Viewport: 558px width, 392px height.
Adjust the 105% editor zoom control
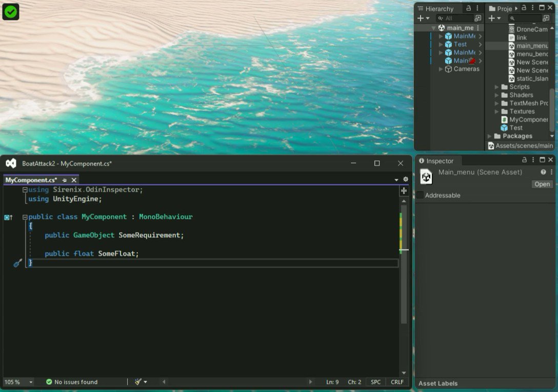click(14, 382)
